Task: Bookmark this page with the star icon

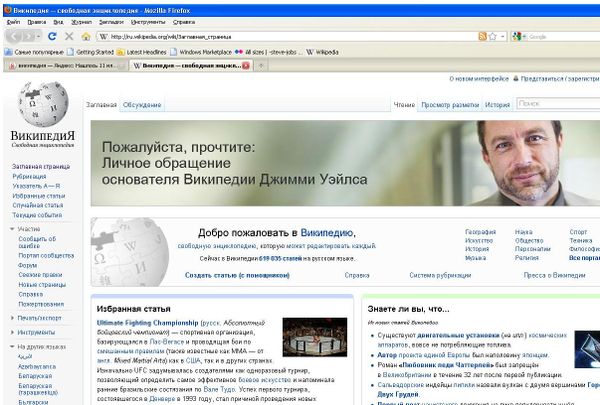Action: coord(493,36)
